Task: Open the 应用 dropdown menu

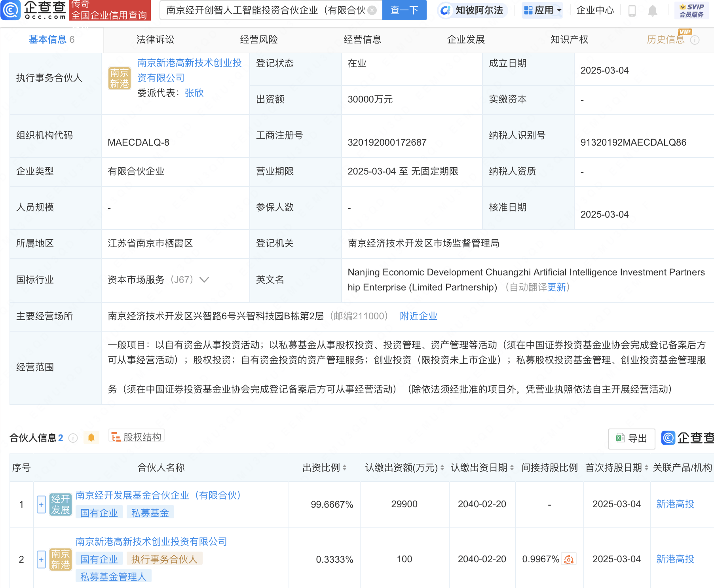Action: coord(542,10)
